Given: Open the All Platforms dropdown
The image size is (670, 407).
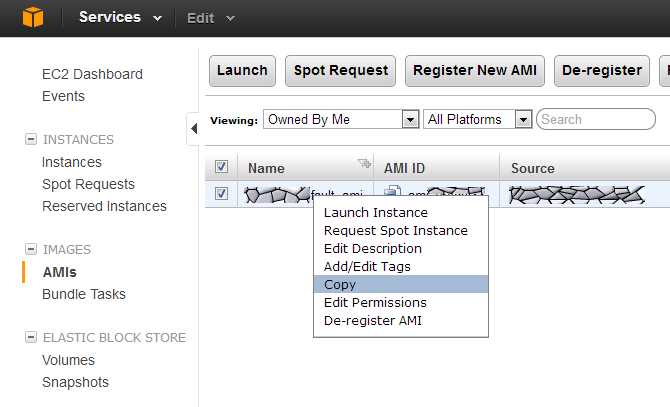Looking at the screenshot, I should [x=477, y=119].
